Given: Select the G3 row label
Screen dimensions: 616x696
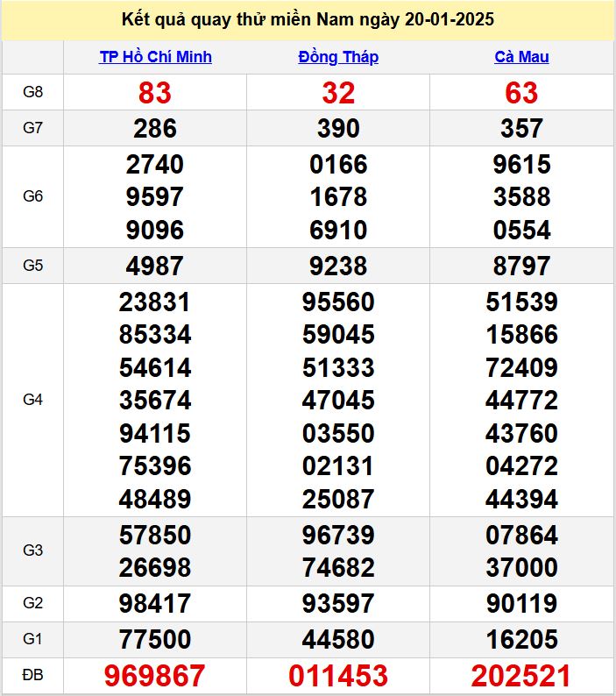Looking at the screenshot, I should (32, 550).
